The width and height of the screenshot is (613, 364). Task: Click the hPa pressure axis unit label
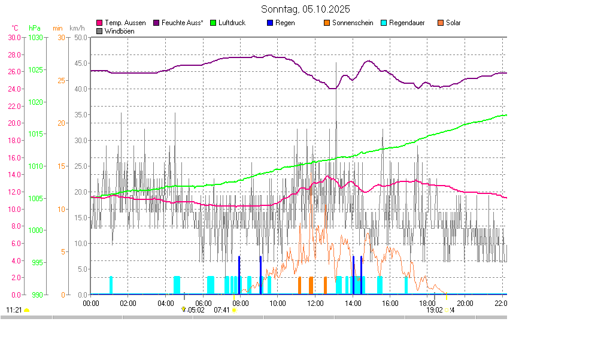35,28
